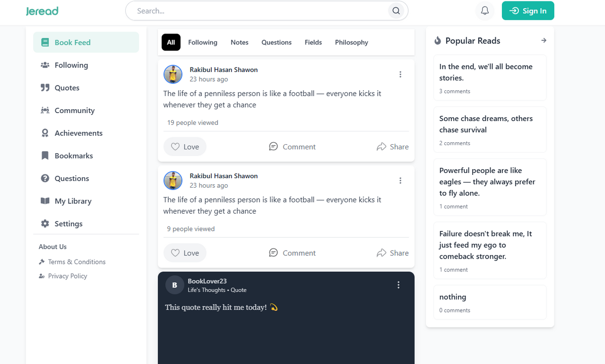Open the BookLover23 post options menu

click(398, 285)
